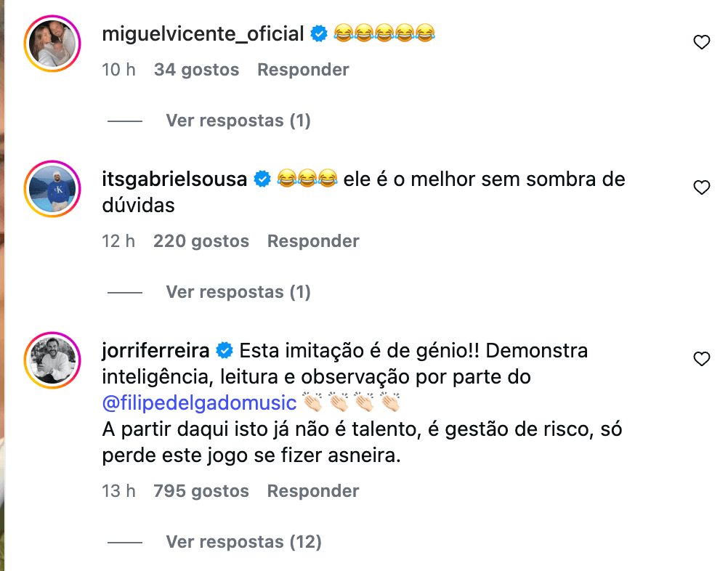This screenshot has width=728, height=571.
Task: Open the itsgabrielsousa username link
Action: [174, 179]
